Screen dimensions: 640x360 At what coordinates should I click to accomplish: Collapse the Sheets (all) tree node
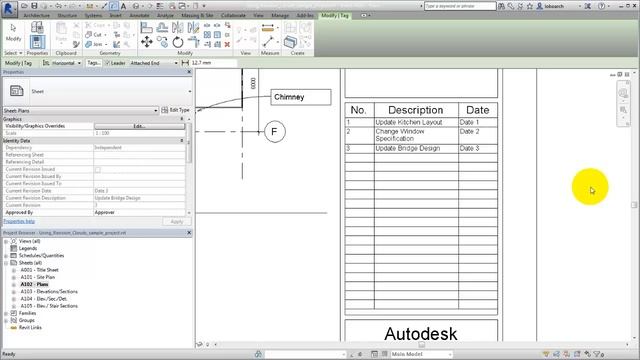point(6,263)
